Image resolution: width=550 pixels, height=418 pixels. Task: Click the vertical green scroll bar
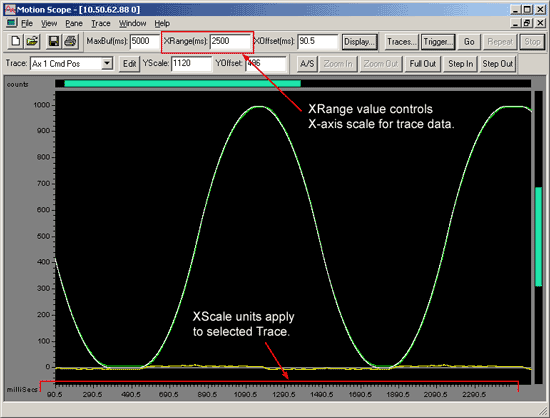pyautogui.click(x=538, y=237)
